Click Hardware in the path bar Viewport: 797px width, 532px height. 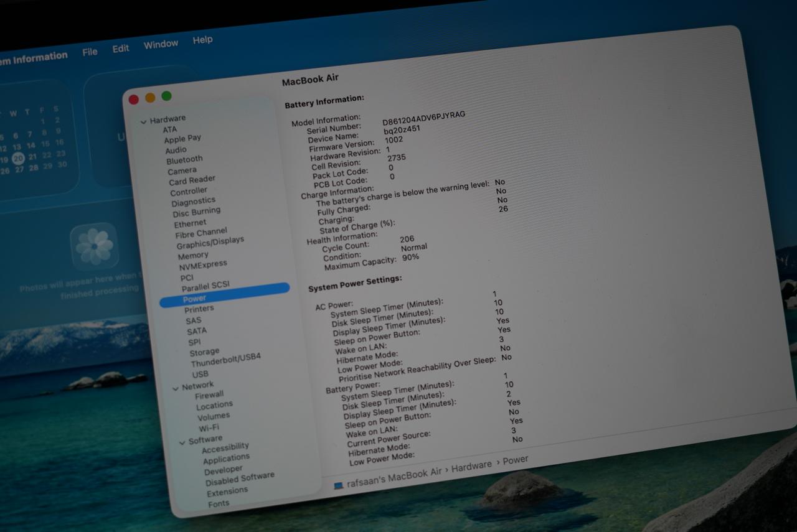pos(471,467)
